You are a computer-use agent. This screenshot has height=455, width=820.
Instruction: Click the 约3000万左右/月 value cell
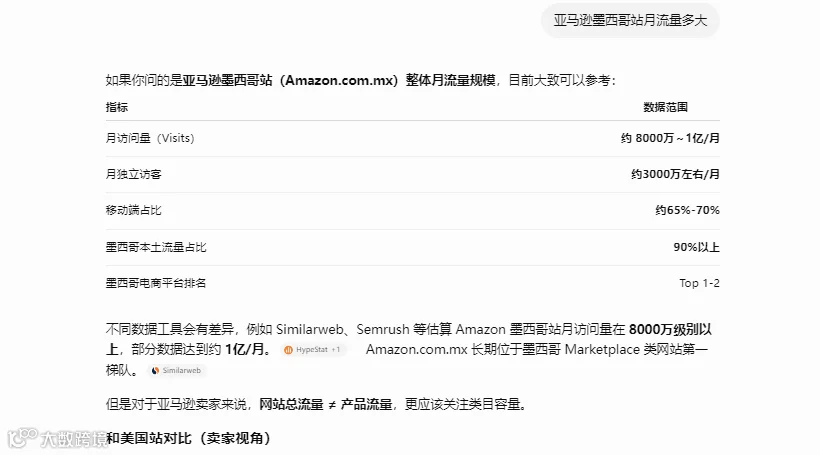pyautogui.click(x=675, y=174)
